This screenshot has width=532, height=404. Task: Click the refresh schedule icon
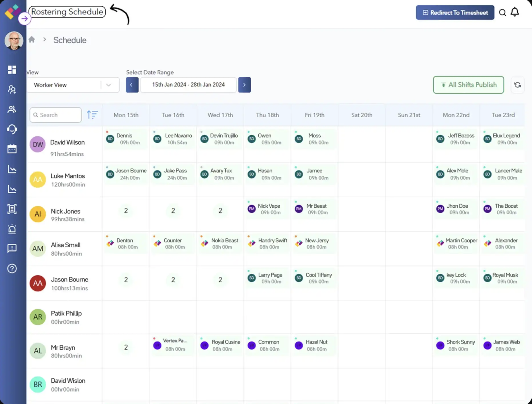click(517, 85)
